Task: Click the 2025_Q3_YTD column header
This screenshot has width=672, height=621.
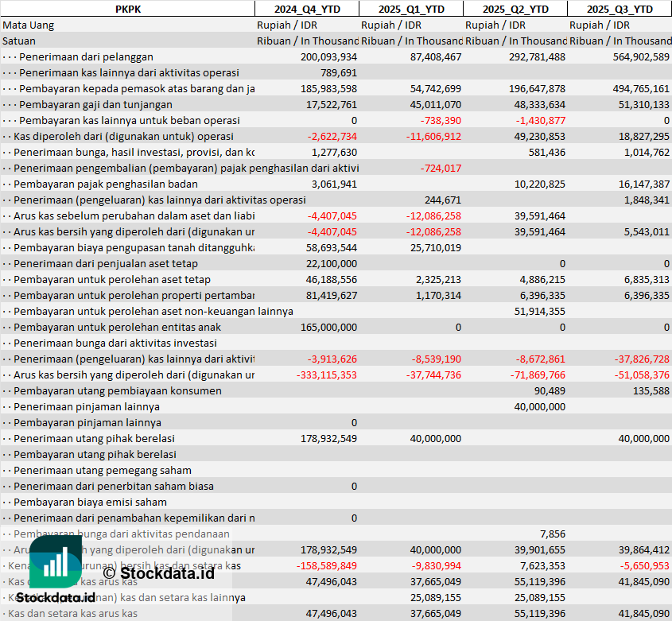Action: 620,9
